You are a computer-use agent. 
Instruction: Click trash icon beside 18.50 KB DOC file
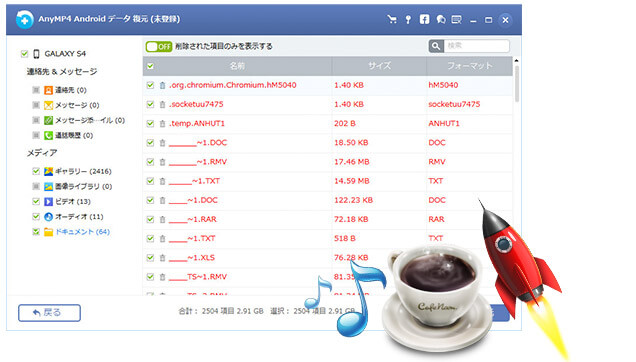coord(162,143)
